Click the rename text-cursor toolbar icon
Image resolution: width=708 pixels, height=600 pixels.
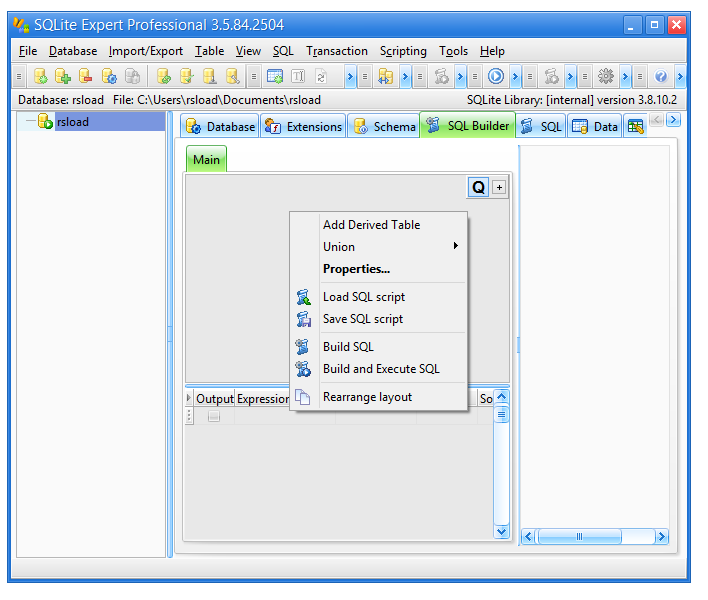coord(298,76)
